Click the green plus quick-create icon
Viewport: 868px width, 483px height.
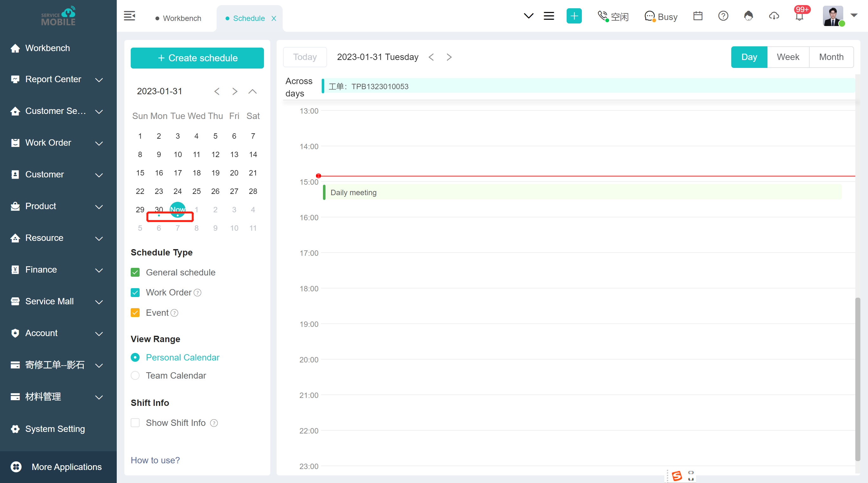574,16
